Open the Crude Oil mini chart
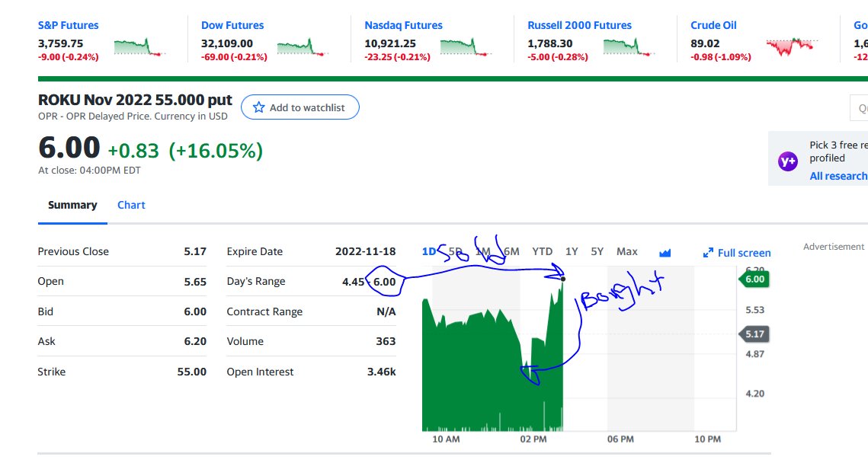 (x=792, y=47)
